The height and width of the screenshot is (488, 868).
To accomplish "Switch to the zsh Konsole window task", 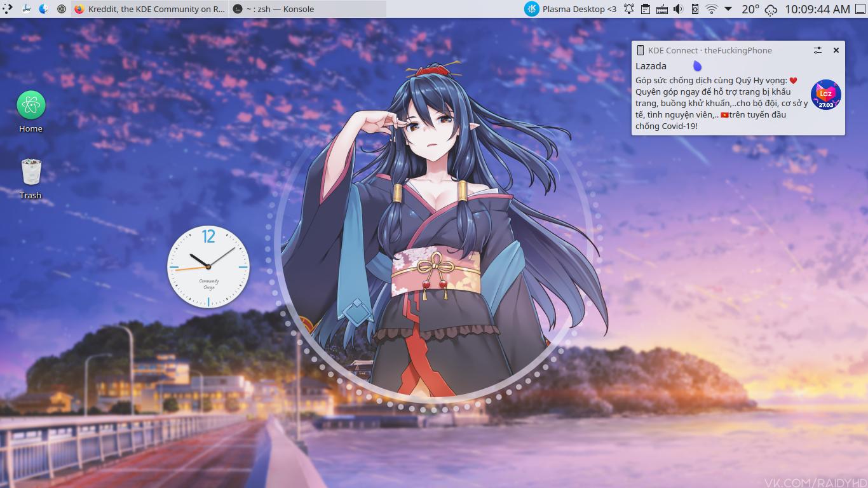I will [x=308, y=9].
